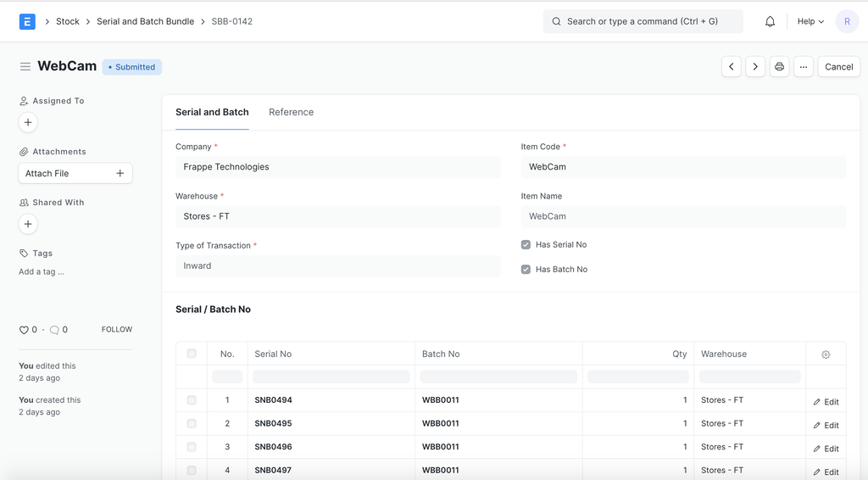Viewport: 868px width, 480px height.
Task: Switch to Serial and Batch tab
Action: 212,112
